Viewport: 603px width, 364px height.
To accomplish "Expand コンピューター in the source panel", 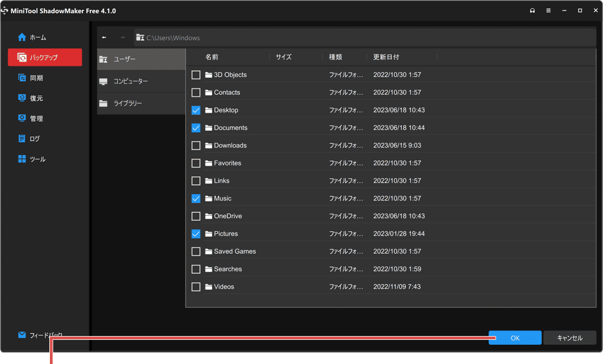I will [x=141, y=81].
